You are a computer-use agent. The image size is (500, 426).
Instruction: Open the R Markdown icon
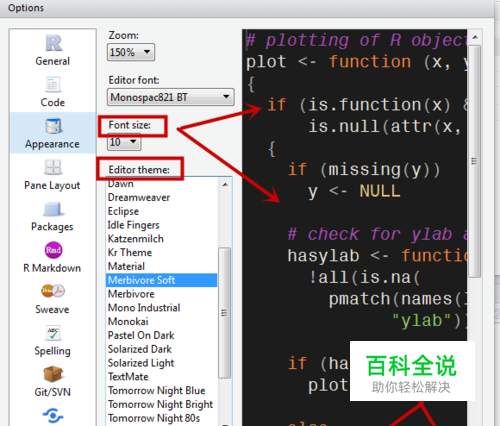click(x=53, y=250)
